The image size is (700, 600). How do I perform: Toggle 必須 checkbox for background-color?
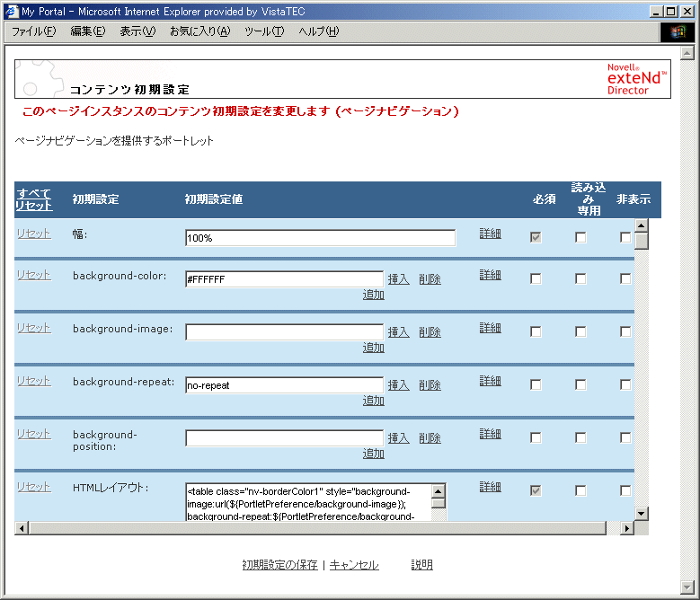(536, 278)
